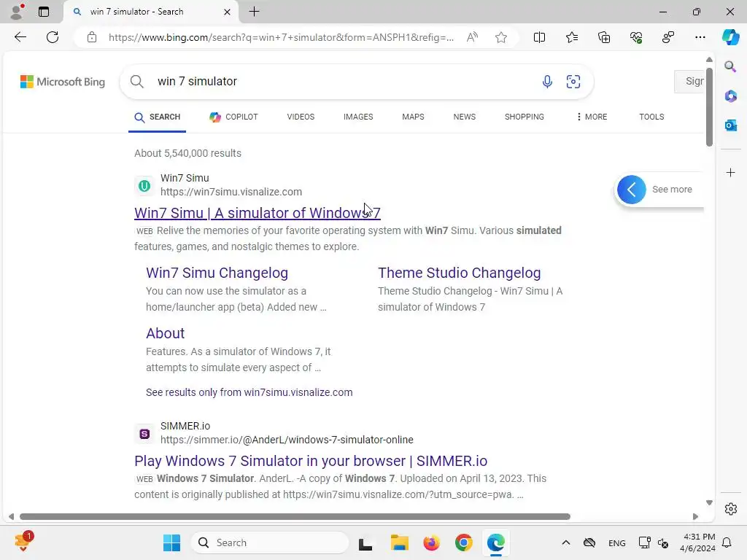The image size is (747, 560).
Task: Switch to the COPILOT tab
Action: [233, 117]
